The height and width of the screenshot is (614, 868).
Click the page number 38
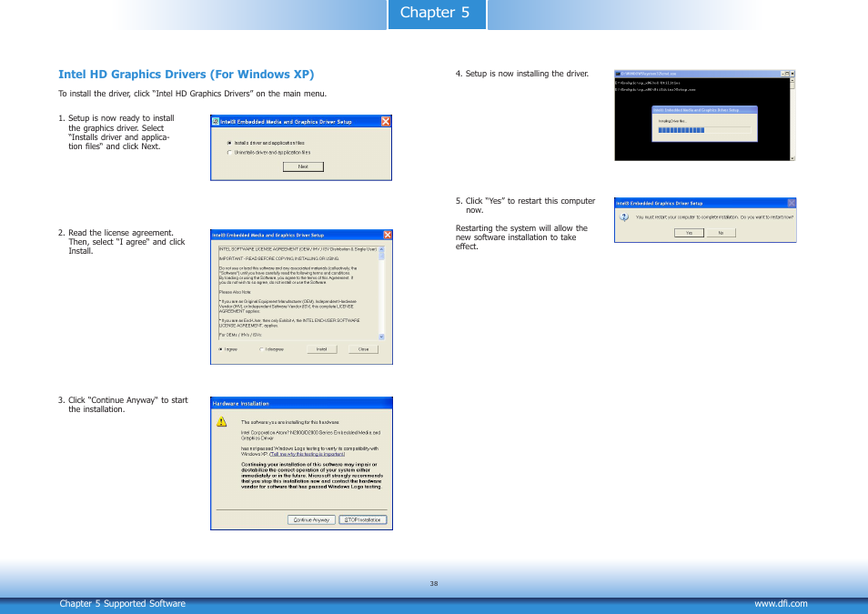pyautogui.click(x=434, y=584)
